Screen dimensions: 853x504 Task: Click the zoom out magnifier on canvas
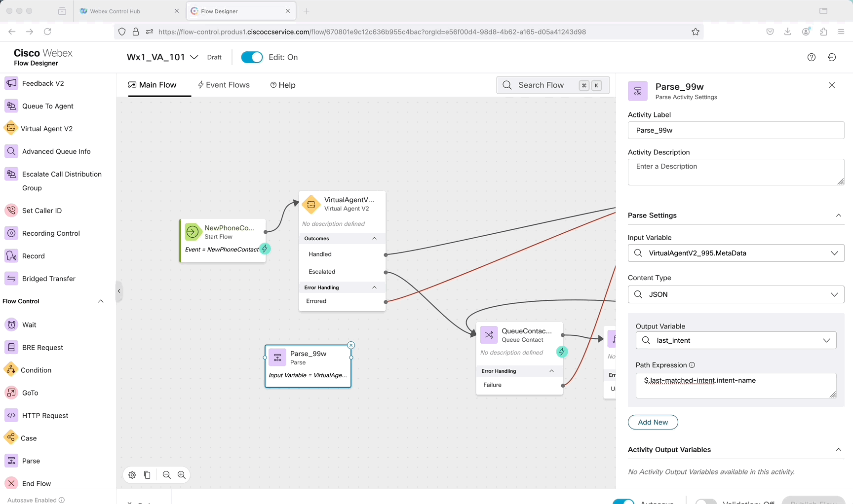tap(167, 475)
